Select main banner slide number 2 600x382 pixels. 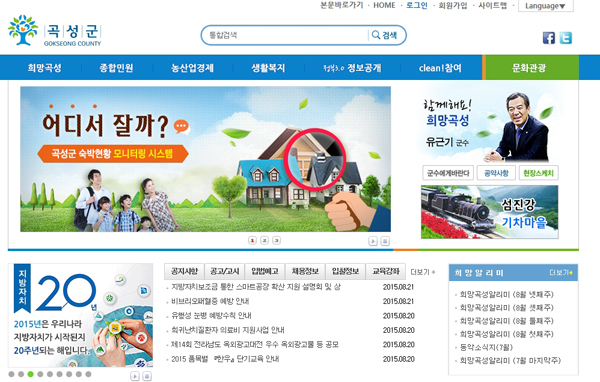click(264, 240)
